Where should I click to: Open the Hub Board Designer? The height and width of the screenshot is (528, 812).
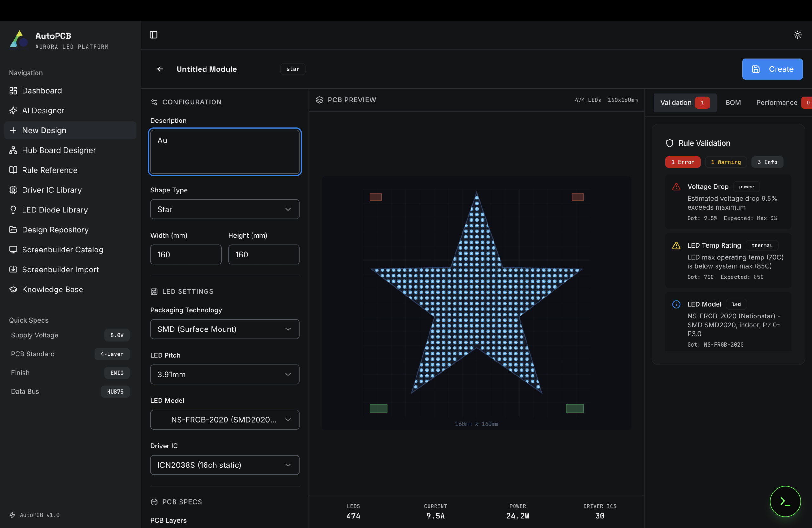coord(59,150)
